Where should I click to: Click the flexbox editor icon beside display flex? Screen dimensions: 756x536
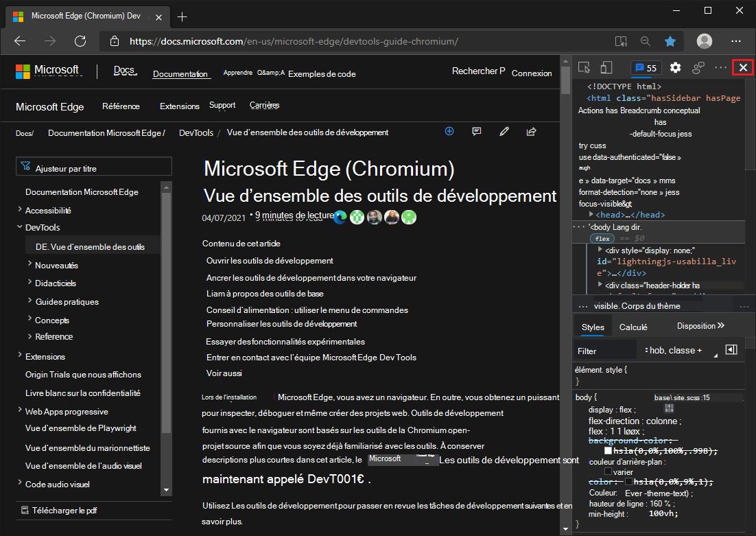click(669, 408)
